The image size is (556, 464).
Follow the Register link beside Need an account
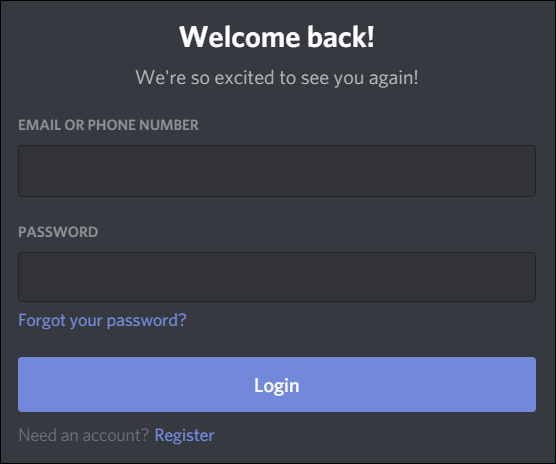pyautogui.click(x=184, y=435)
